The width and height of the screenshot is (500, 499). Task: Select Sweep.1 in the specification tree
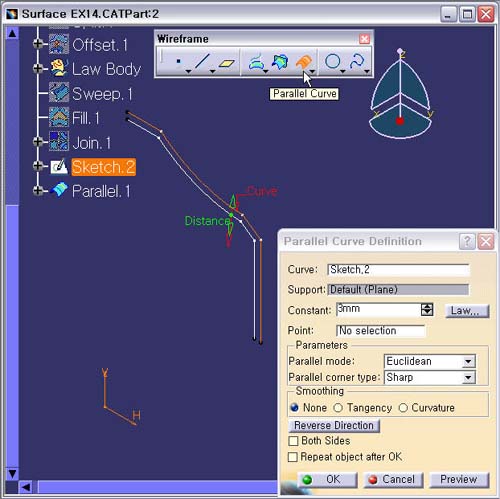pos(102,93)
